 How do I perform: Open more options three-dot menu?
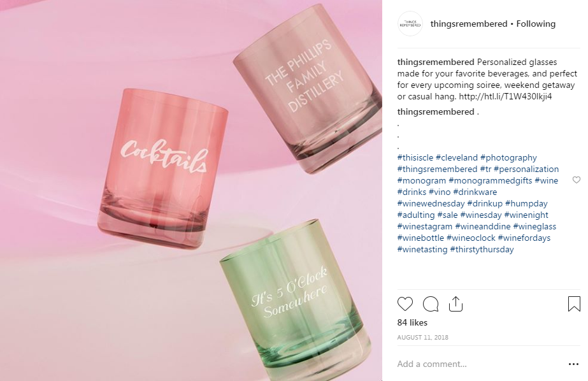point(573,364)
